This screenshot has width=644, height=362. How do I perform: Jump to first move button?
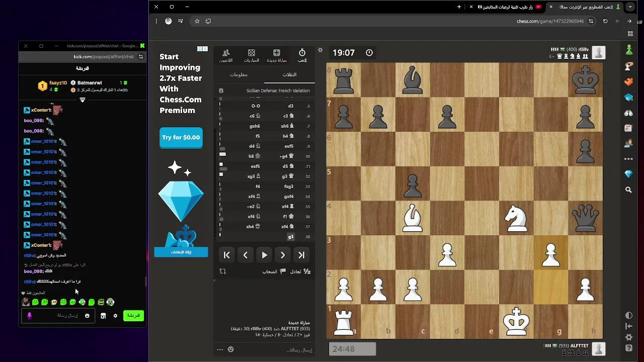coord(227,255)
